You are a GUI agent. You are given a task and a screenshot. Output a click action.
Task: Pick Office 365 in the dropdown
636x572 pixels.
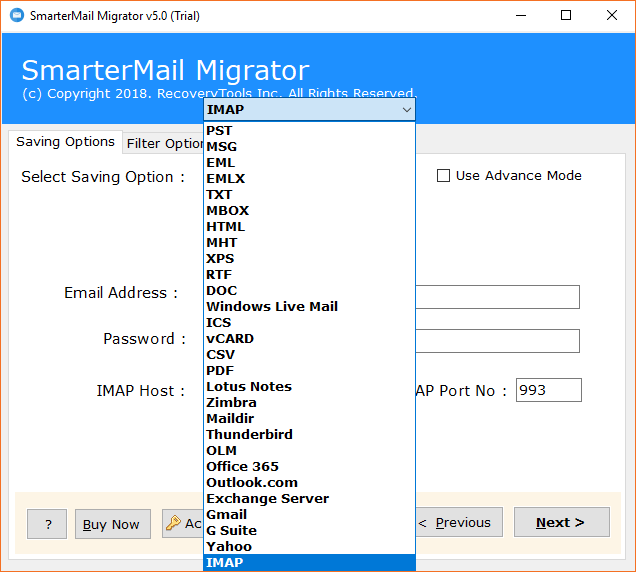(309, 467)
